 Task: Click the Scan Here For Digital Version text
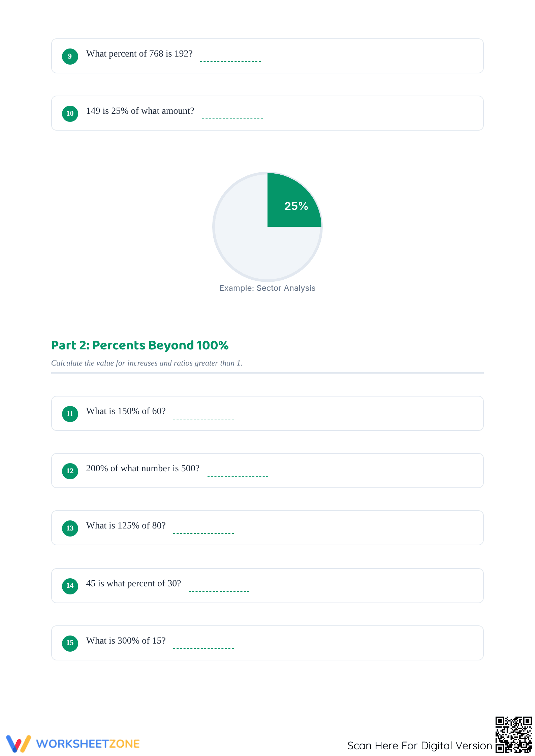[420, 746]
